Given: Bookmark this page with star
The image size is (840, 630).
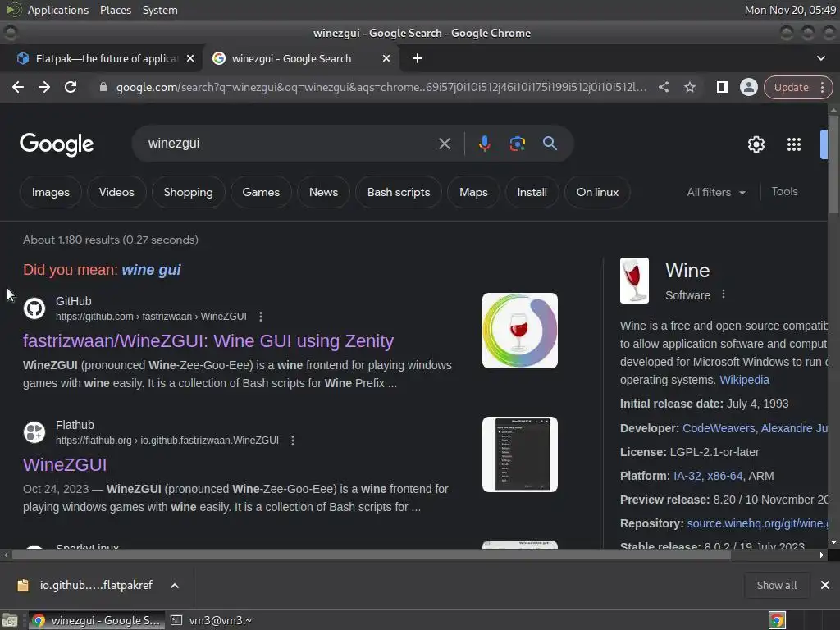Looking at the screenshot, I should pos(689,87).
